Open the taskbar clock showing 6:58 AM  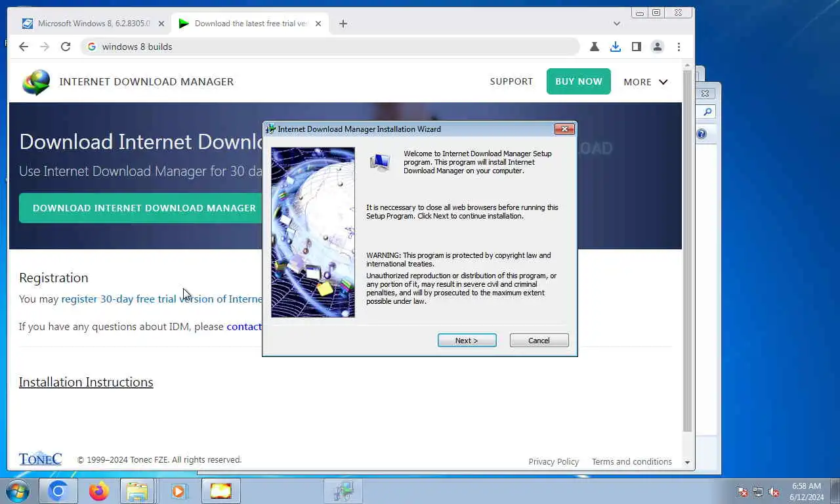tap(807, 492)
